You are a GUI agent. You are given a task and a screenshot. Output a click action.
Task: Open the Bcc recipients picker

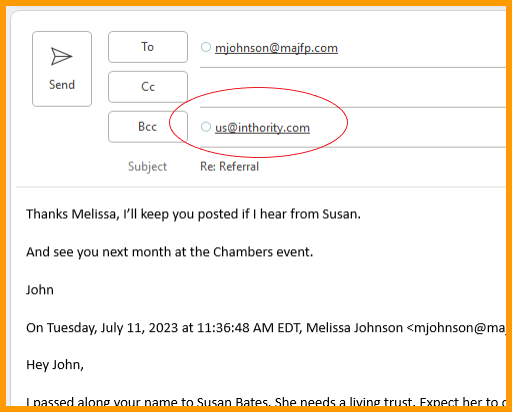148,127
